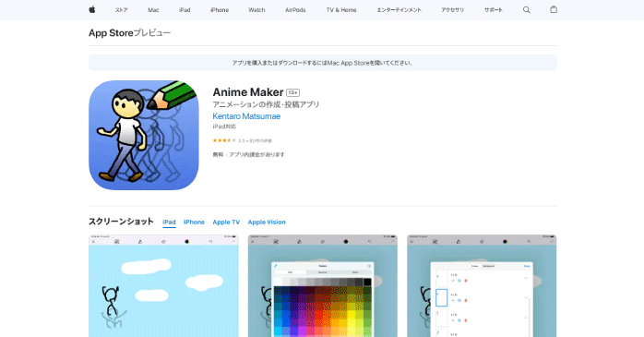
Task: Open developer Kentaro Matsumae's page
Action: 246,116
